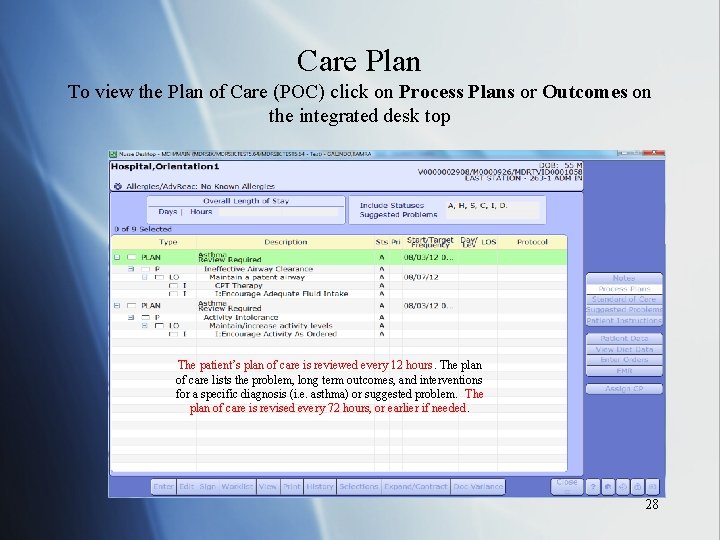Image resolution: width=720 pixels, height=540 pixels.
Task: Click 'Maintain a patent airway' text
Action: click(x=257, y=277)
